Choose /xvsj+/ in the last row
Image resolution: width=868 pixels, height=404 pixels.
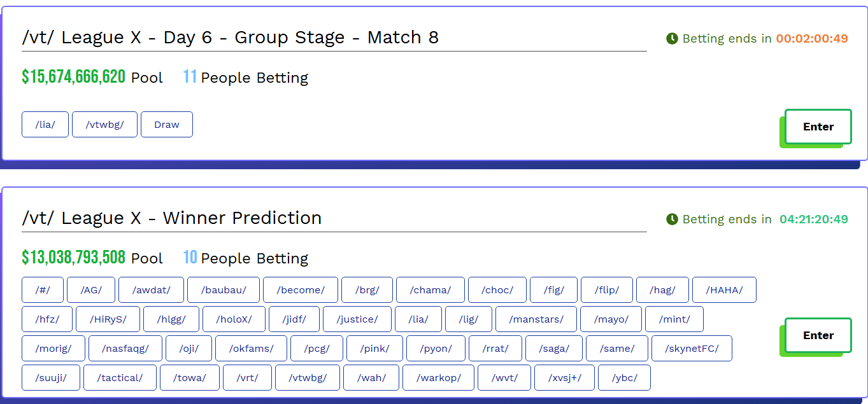564,378
